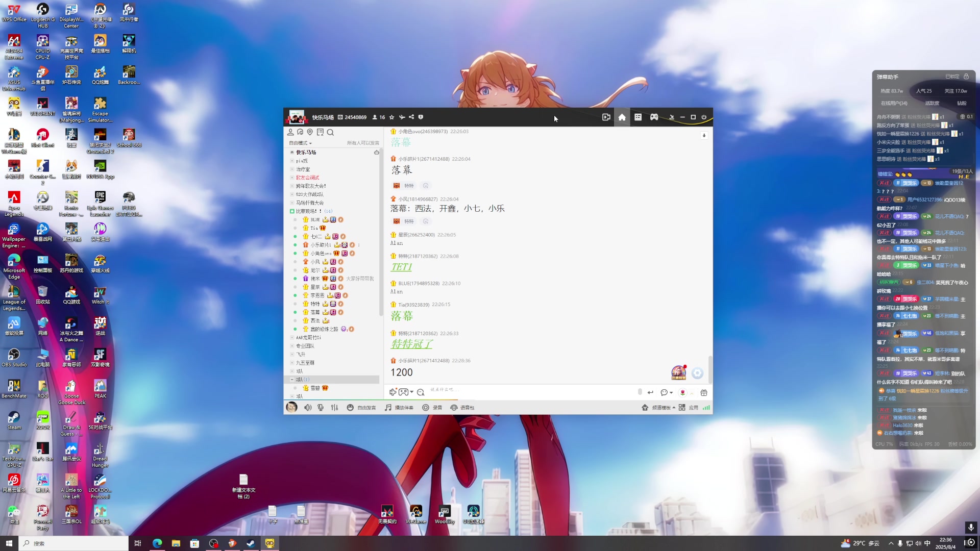Click the Windows taskbar search box
Screen dimensions: 980x551
[74, 543]
